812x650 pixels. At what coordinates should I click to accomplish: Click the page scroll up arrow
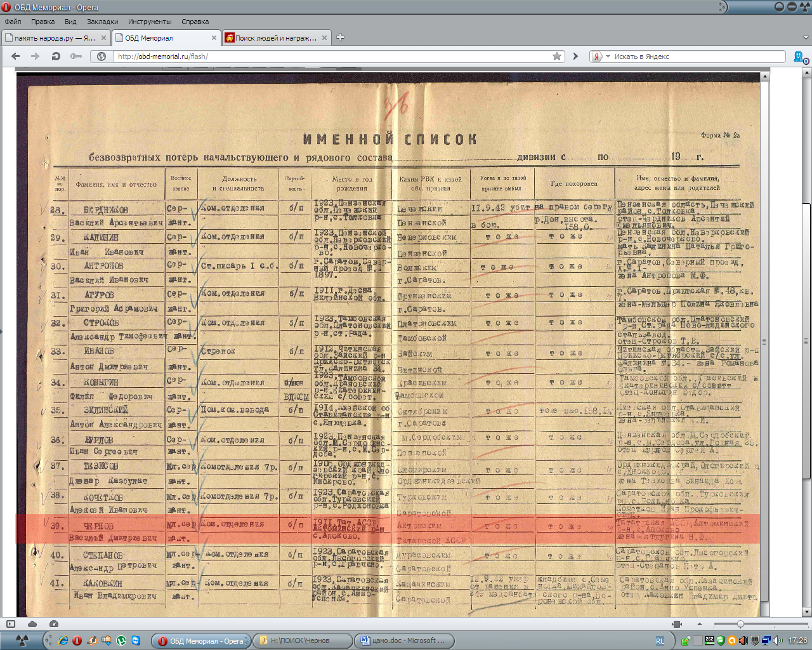[806, 71]
